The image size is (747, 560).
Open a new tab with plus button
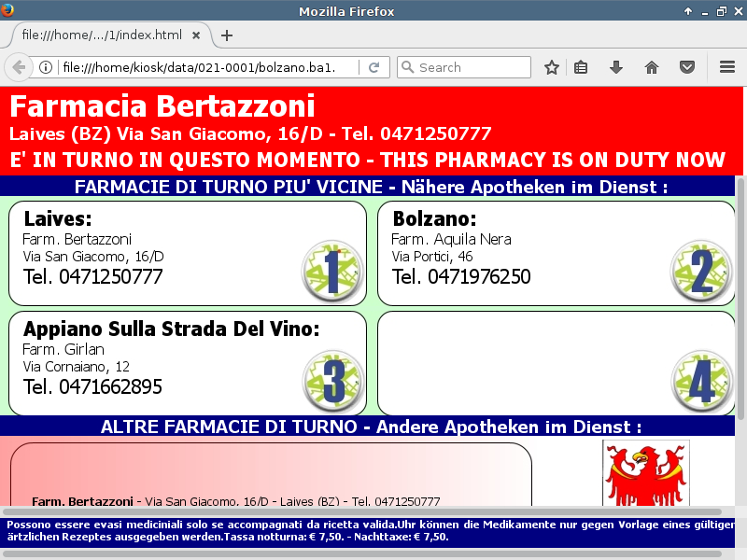tap(226, 35)
